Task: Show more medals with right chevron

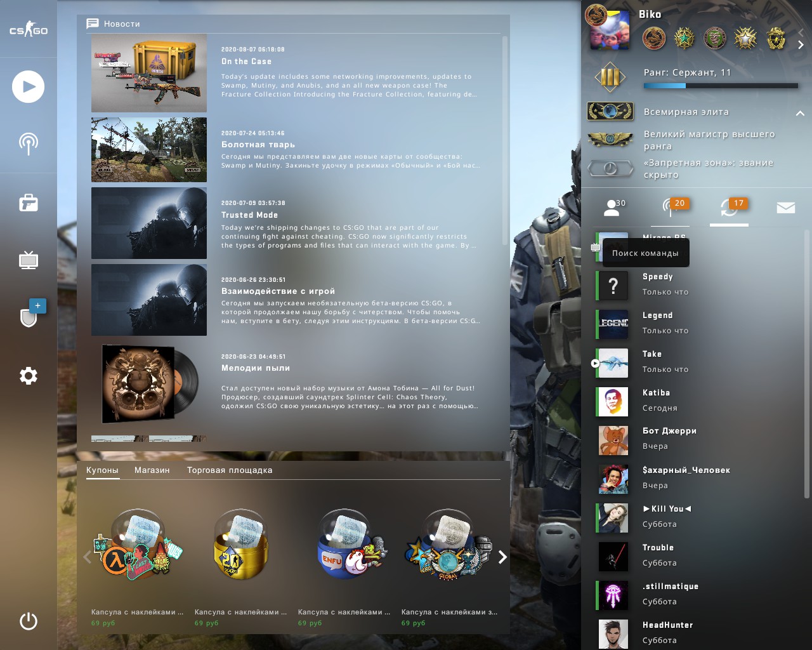Action: (x=801, y=44)
